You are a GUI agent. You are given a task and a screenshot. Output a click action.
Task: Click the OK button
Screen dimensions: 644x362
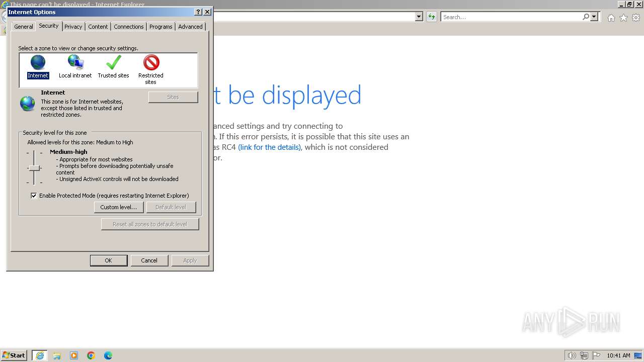tap(109, 260)
